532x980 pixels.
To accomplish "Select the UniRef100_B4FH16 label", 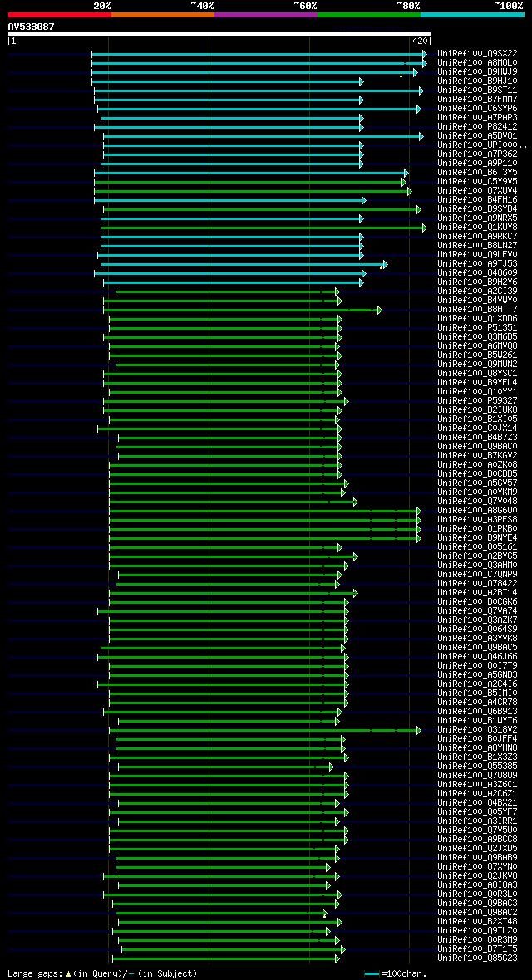I will coord(477,200).
